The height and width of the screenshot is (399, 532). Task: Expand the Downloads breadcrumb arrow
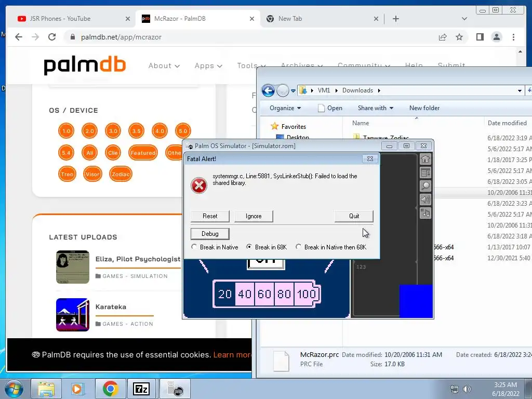click(379, 90)
